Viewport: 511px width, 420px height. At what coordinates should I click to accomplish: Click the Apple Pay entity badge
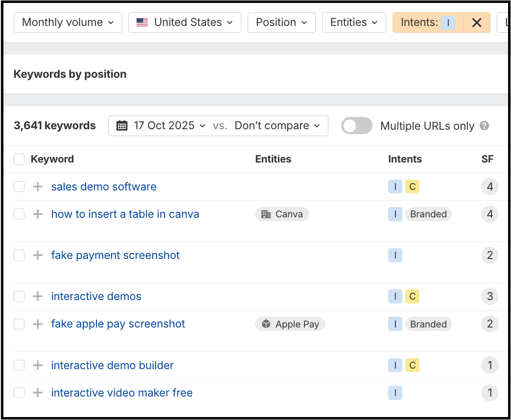290,324
